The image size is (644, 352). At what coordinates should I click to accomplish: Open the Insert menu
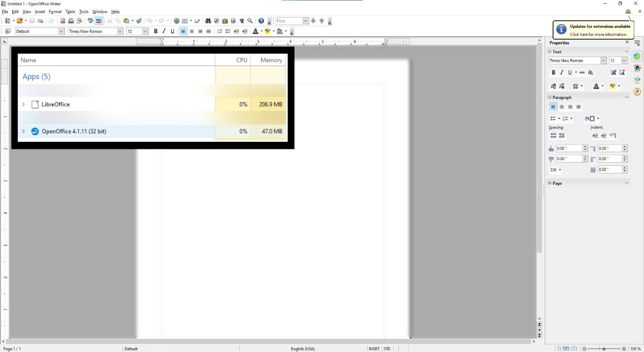click(x=40, y=11)
